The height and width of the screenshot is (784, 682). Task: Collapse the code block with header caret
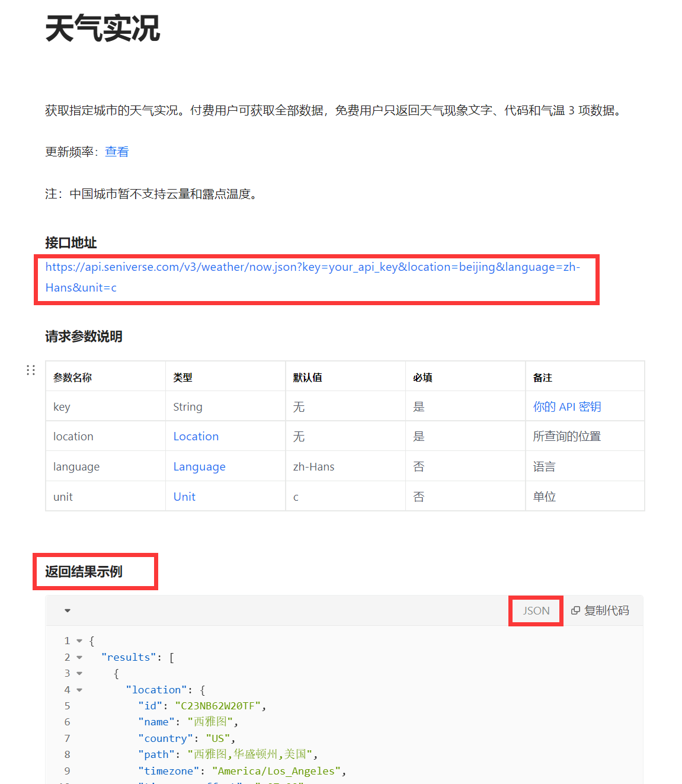68,610
